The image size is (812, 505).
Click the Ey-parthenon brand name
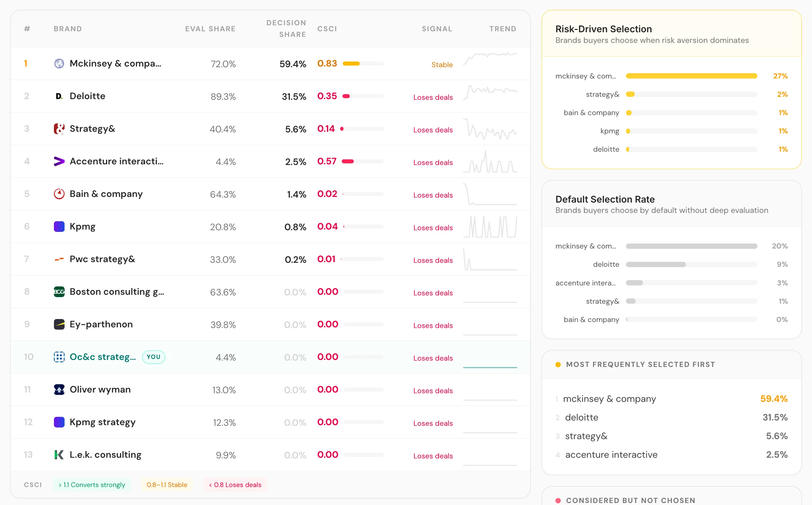[101, 324]
